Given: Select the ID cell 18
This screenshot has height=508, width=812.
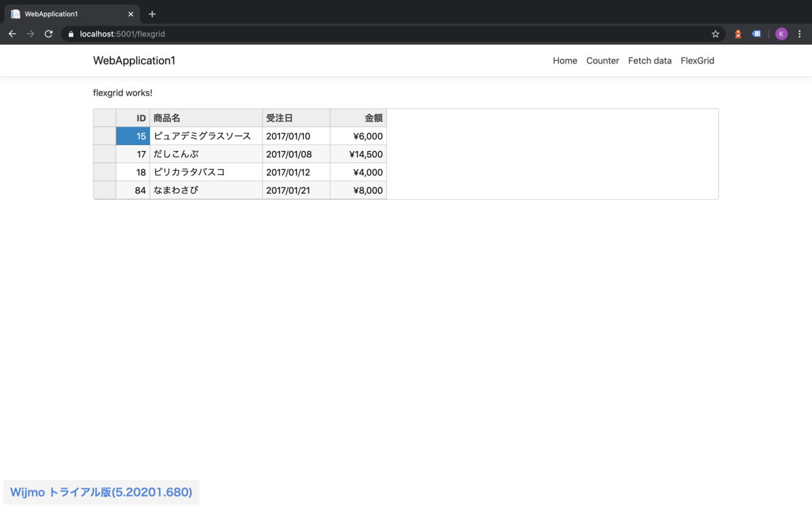Looking at the screenshot, I should pos(133,172).
